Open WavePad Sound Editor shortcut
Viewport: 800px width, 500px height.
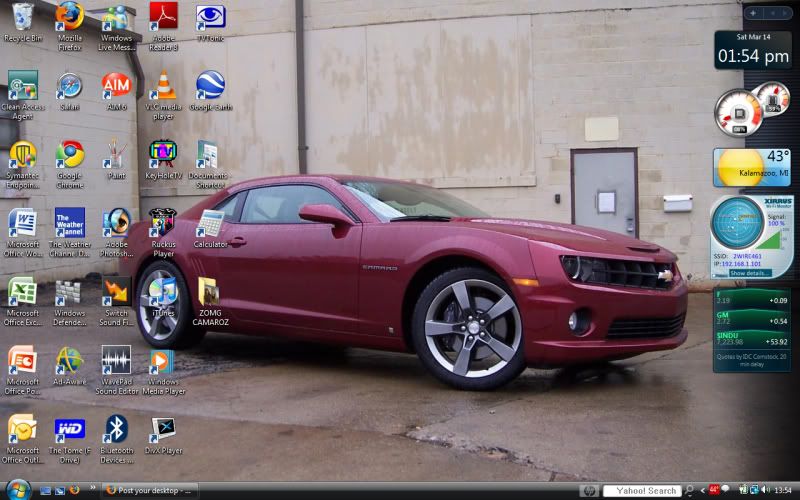coord(116,361)
